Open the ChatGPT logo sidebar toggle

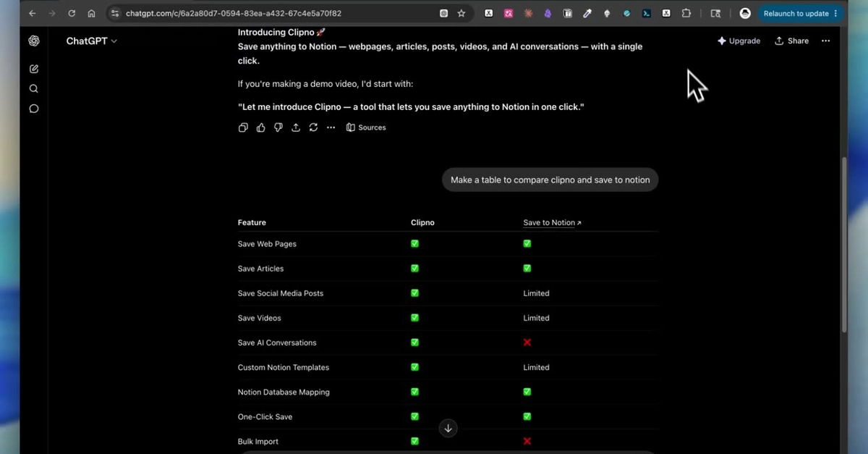coord(34,41)
